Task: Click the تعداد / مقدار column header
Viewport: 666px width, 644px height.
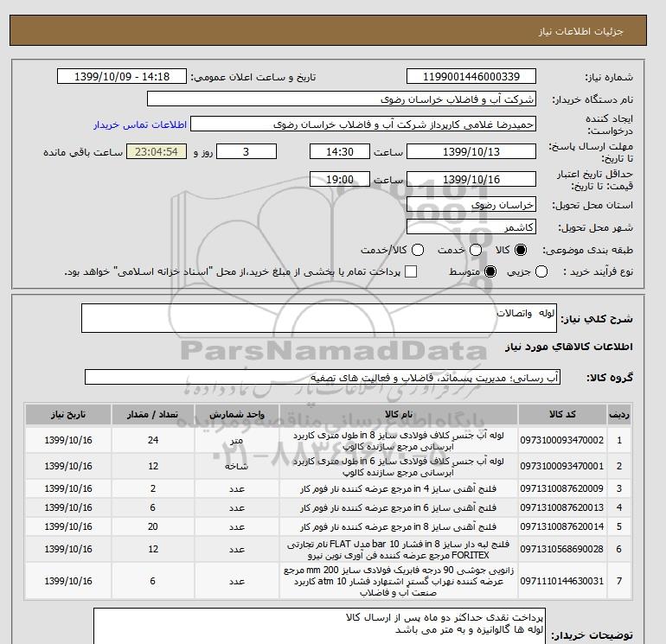Action: pyautogui.click(x=153, y=414)
